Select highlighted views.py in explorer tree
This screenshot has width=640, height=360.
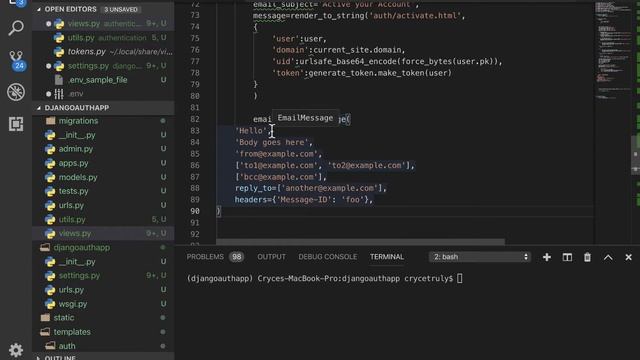(104, 233)
